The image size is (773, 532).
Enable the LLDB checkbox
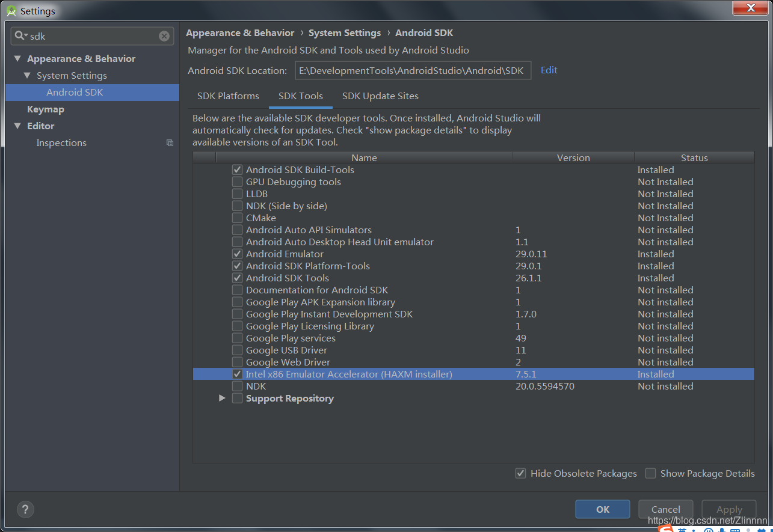point(238,194)
